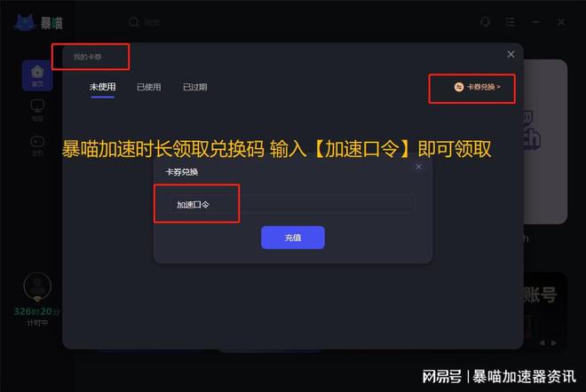Viewport: 586px width, 392px height.
Task: Open the user avatar profile
Action: point(37,286)
